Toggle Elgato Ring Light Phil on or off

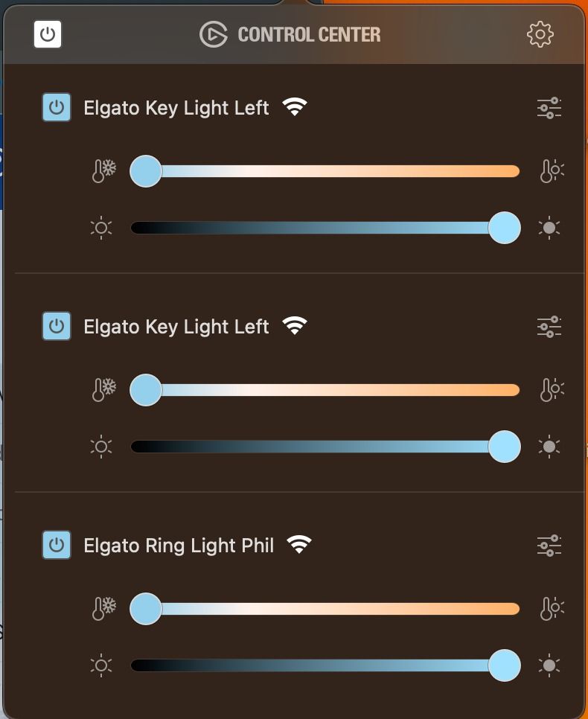[54, 543]
